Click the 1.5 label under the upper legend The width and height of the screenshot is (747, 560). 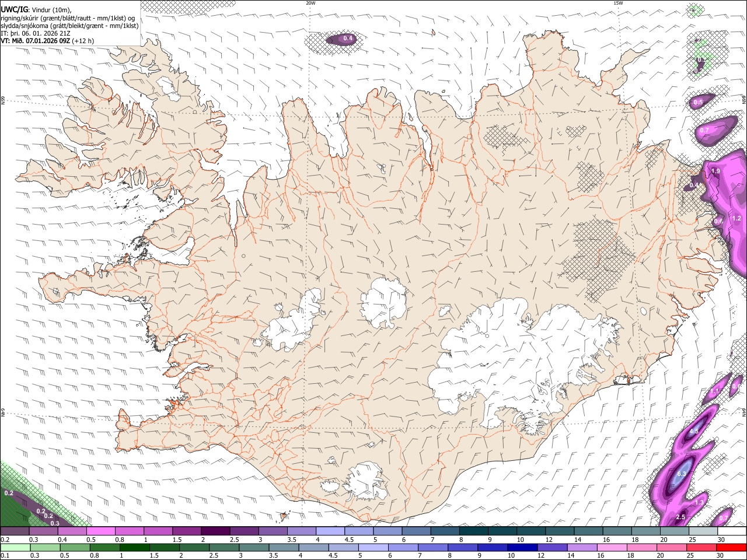[x=176, y=540]
